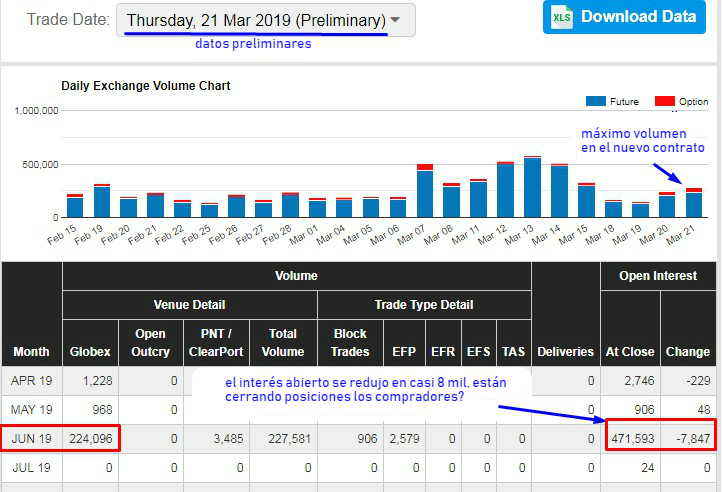Click the Open Outcry column header
The width and height of the screenshot is (723, 492).
(x=149, y=342)
